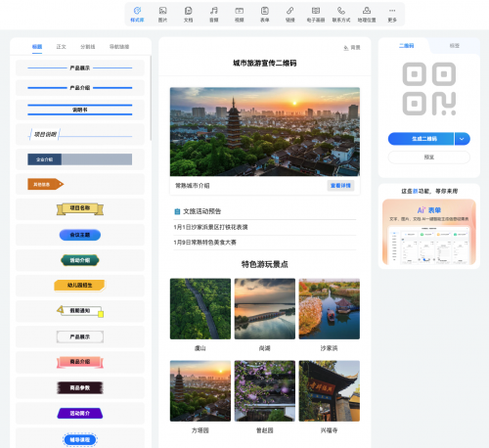Select the 二维码 tab in right panel
489x448 pixels.
(x=406, y=46)
